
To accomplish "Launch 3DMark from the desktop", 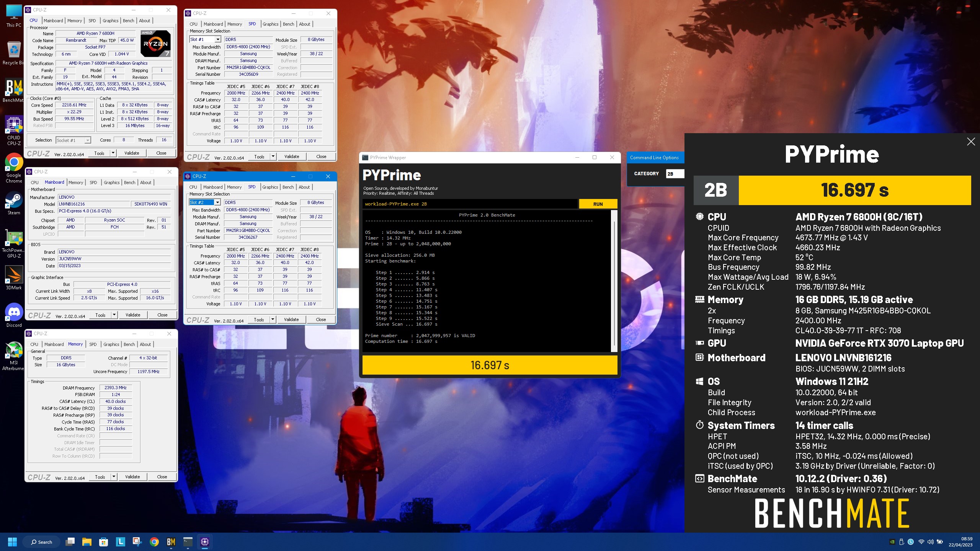I will coord(14,277).
